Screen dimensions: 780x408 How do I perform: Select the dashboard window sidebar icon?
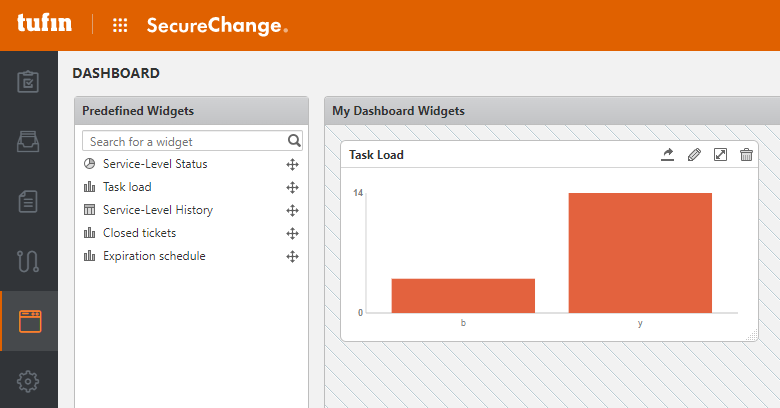point(29,321)
